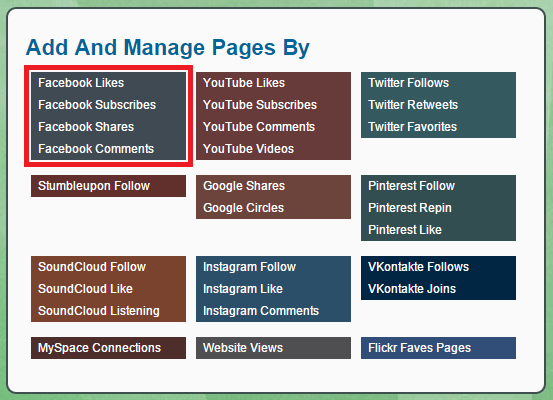Go to Facebook Comments
The height and width of the screenshot is (400, 553).
pyautogui.click(x=96, y=149)
